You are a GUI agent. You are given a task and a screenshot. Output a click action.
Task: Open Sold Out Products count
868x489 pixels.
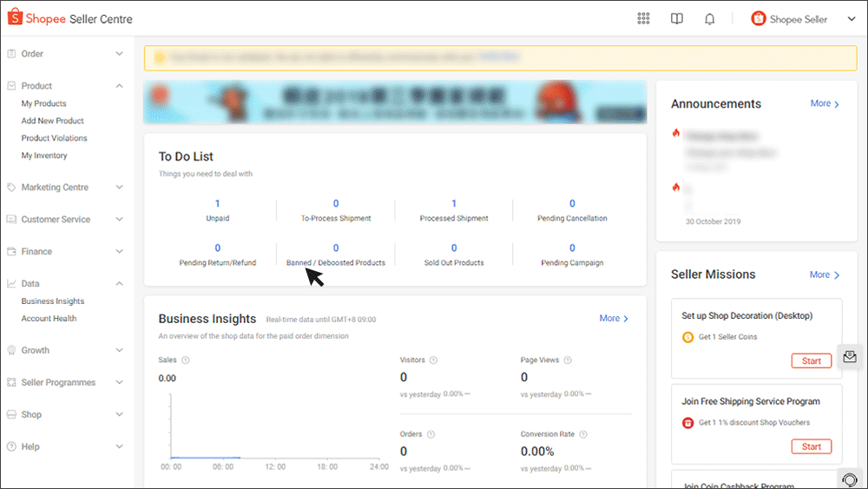click(x=454, y=248)
